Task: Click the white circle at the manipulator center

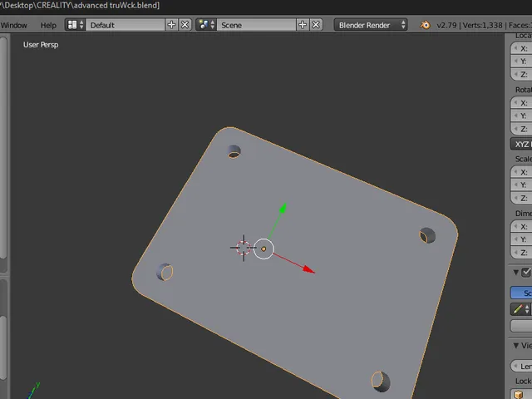Action: [x=264, y=249]
